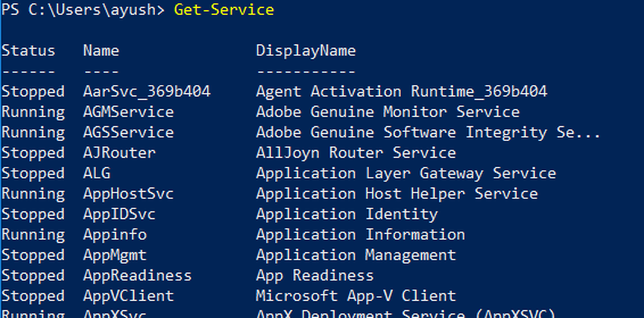Click the AppReadiness service name
Image resolution: width=644 pixels, height=318 pixels.
(x=137, y=276)
